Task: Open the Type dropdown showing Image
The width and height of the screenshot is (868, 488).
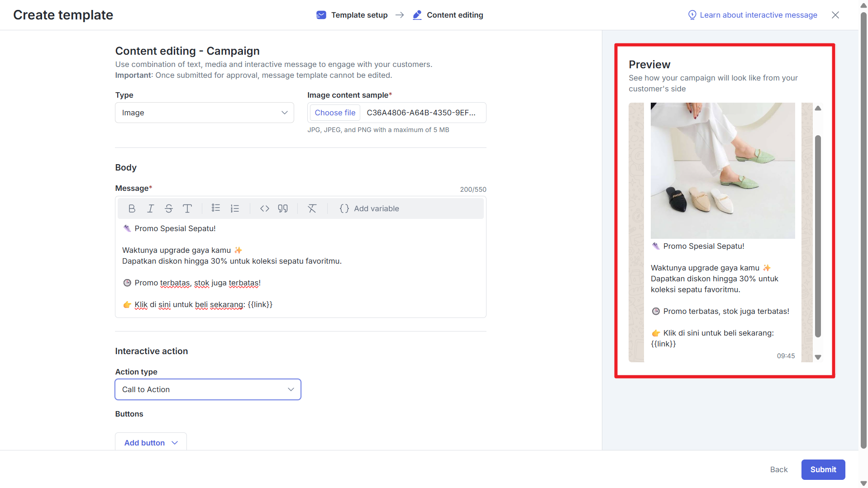Action: [205, 113]
